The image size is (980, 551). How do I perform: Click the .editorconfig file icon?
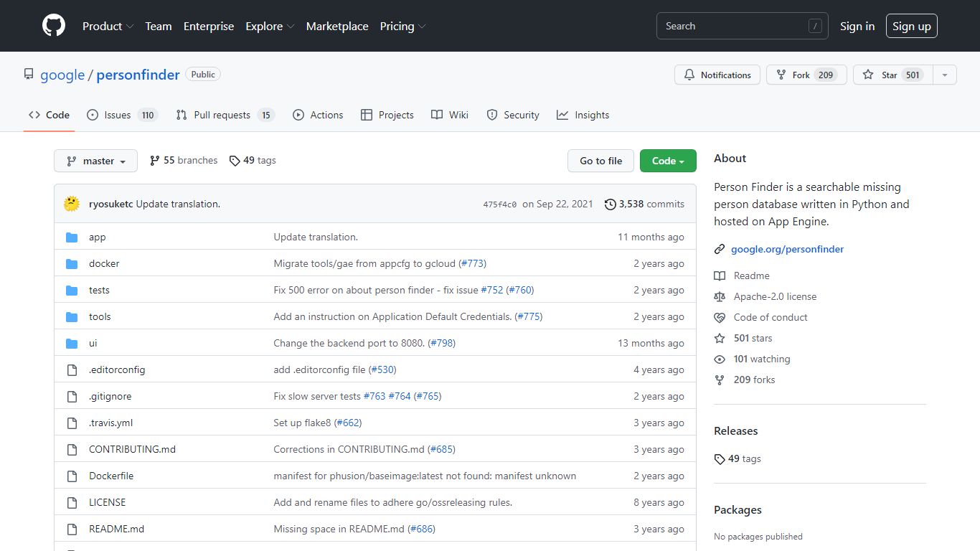pyautogui.click(x=72, y=369)
